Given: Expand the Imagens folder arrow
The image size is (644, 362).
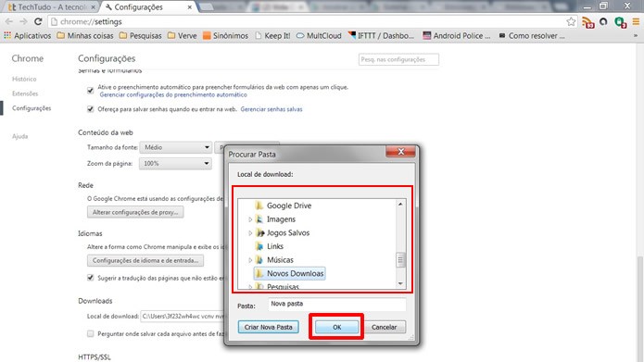Looking at the screenshot, I should tap(250, 219).
